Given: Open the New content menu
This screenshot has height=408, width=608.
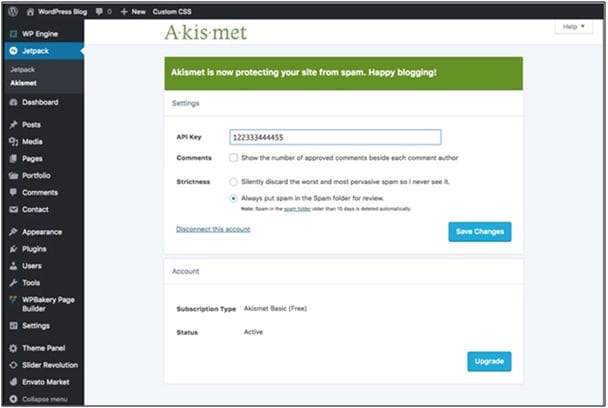Looking at the screenshot, I should 133,12.
